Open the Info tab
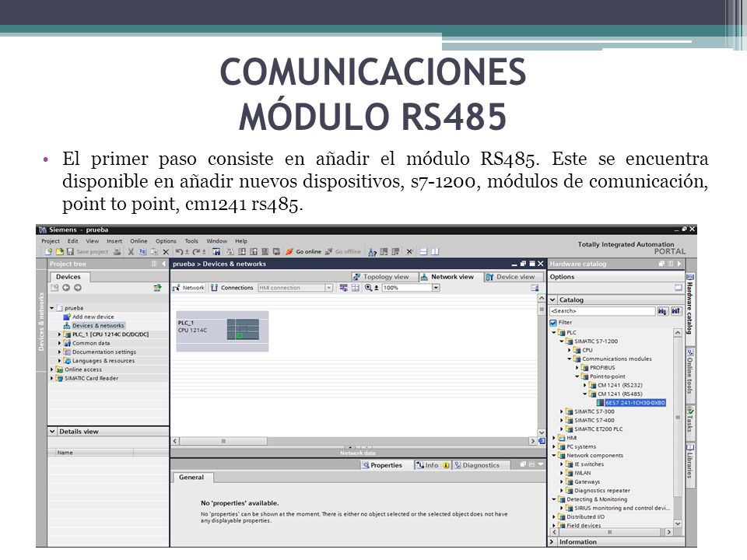This screenshot has height=560, width=747. point(432,465)
